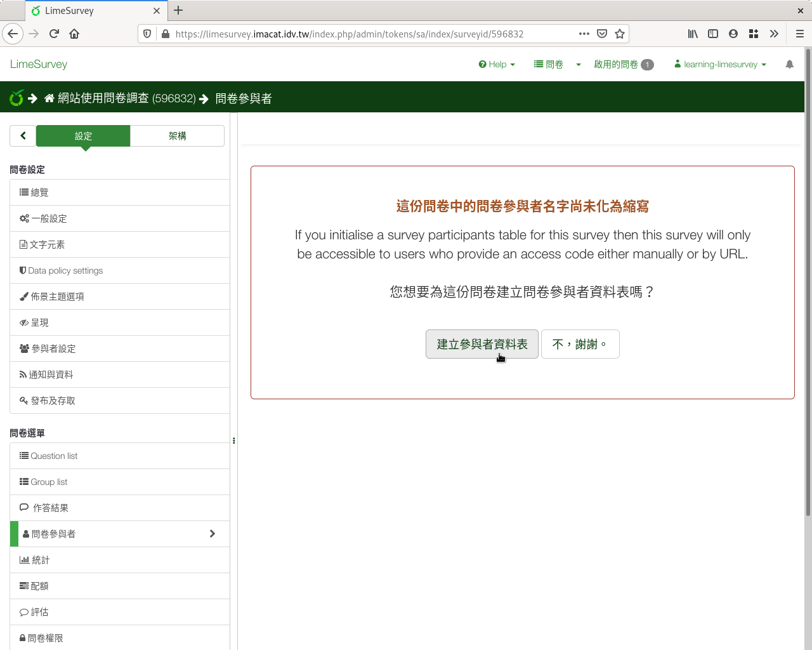Click the home icon in breadcrumb

pyautogui.click(x=49, y=98)
